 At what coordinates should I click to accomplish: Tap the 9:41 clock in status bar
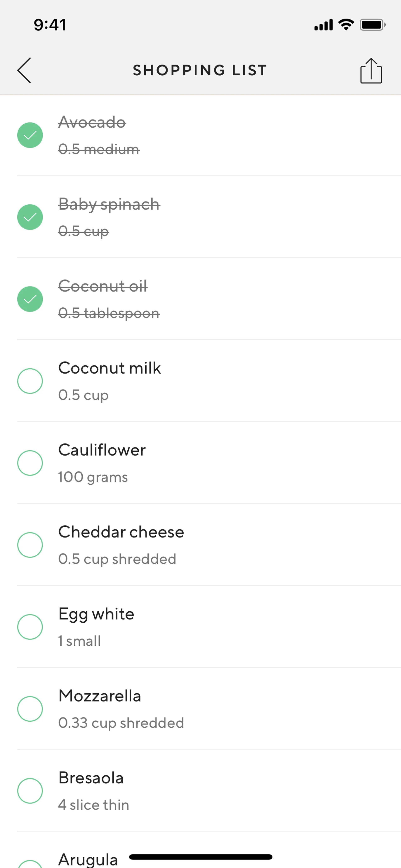click(x=50, y=25)
